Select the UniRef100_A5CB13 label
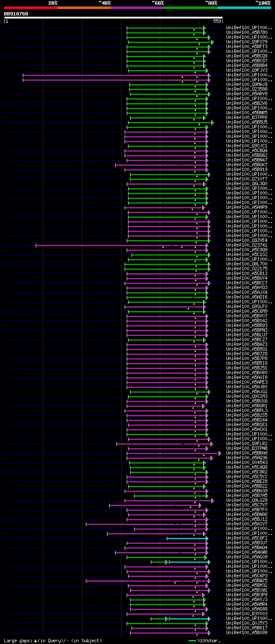This screenshot has height=644, width=275. pos(247,273)
